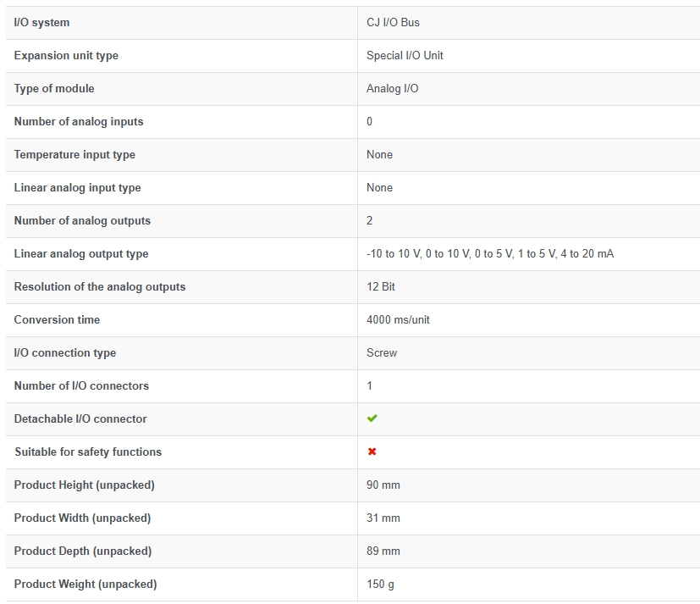Image resolution: width=700 pixels, height=604 pixels.
Task: Select 'Number of analog inputs' label
Action: tap(79, 121)
